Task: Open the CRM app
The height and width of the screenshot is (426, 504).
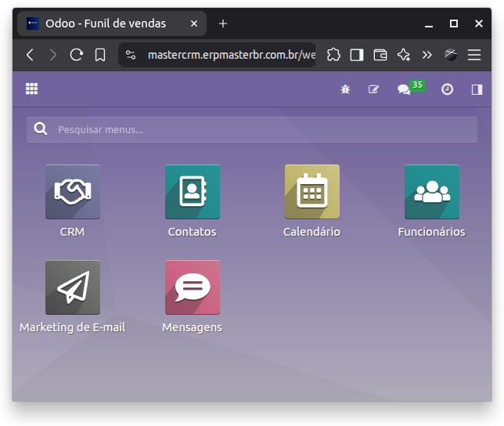Action: 73,192
